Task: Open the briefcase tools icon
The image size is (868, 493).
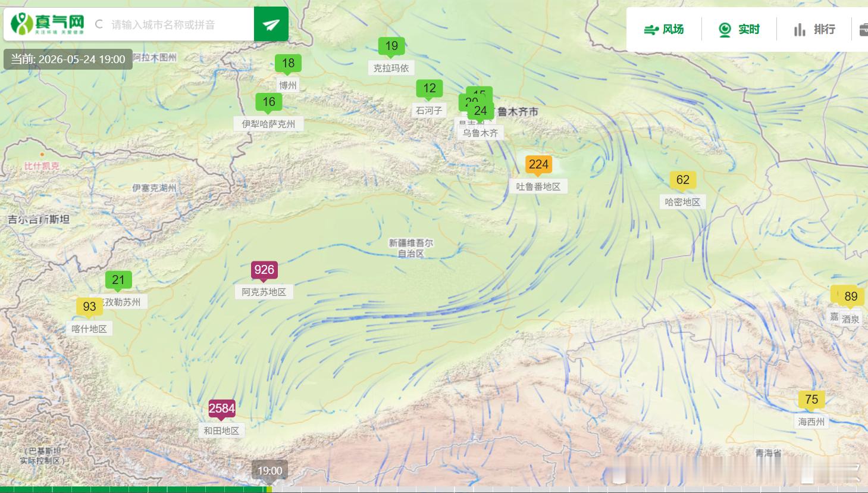Action: point(863,29)
